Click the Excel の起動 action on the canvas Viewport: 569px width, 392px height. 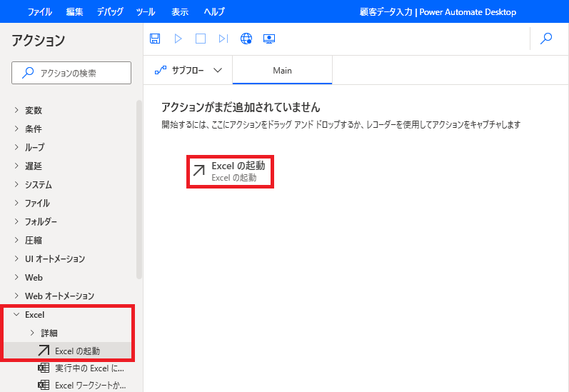click(230, 171)
